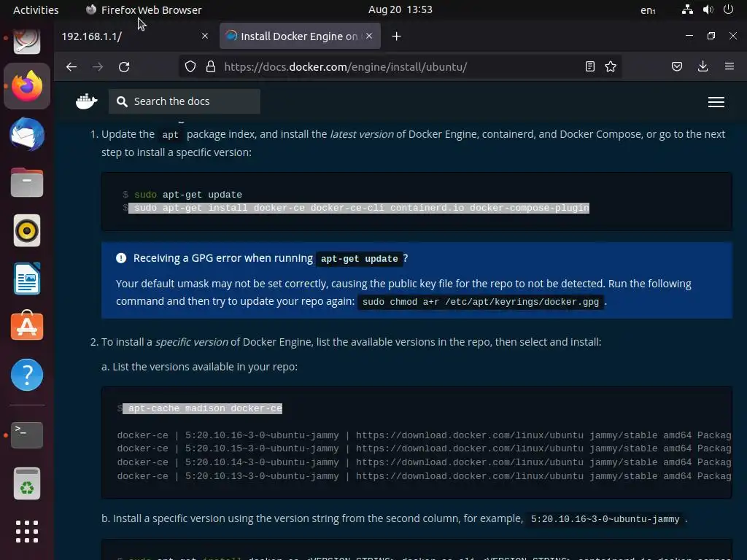Viewport: 747px width, 560px height.
Task: Open the Trash icon in dock
Action: pyautogui.click(x=27, y=483)
